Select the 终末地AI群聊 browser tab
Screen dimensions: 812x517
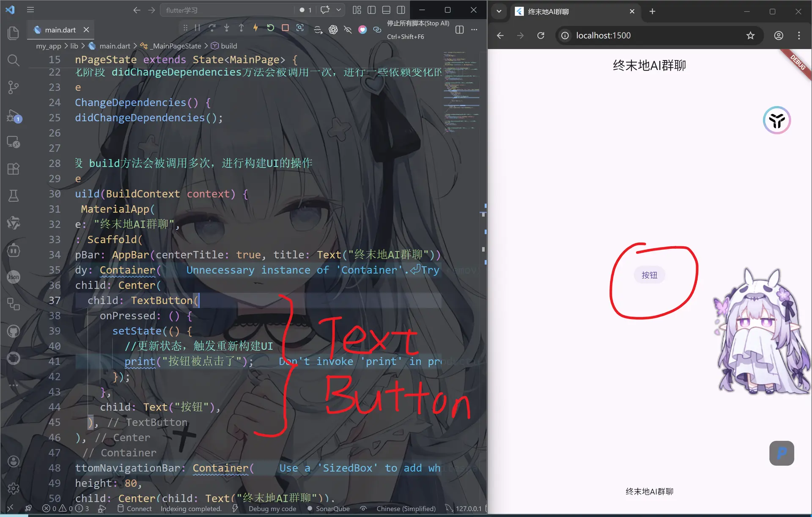coord(575,11)
